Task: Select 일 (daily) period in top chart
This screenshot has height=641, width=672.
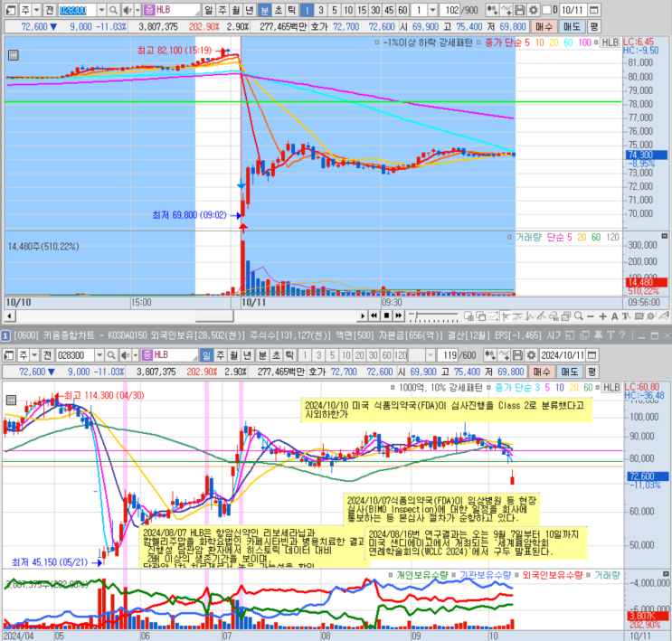Action: [x=208, y=10]
